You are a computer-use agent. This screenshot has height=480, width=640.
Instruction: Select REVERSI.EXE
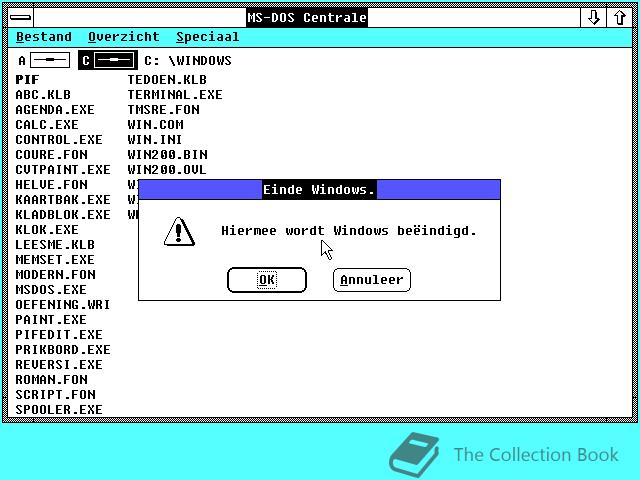(x=59, y=364)
